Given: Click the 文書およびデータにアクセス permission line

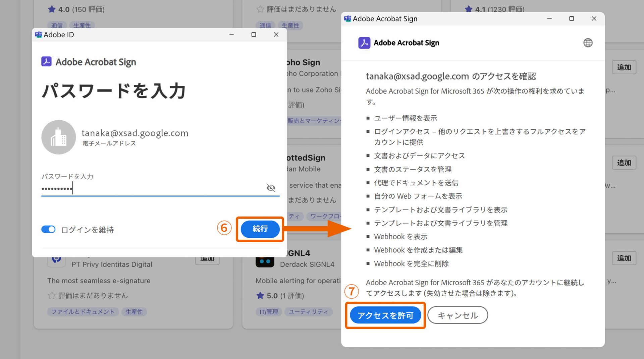Looking at the screenshot, I should pyautogui.click(x=420, y=156).
